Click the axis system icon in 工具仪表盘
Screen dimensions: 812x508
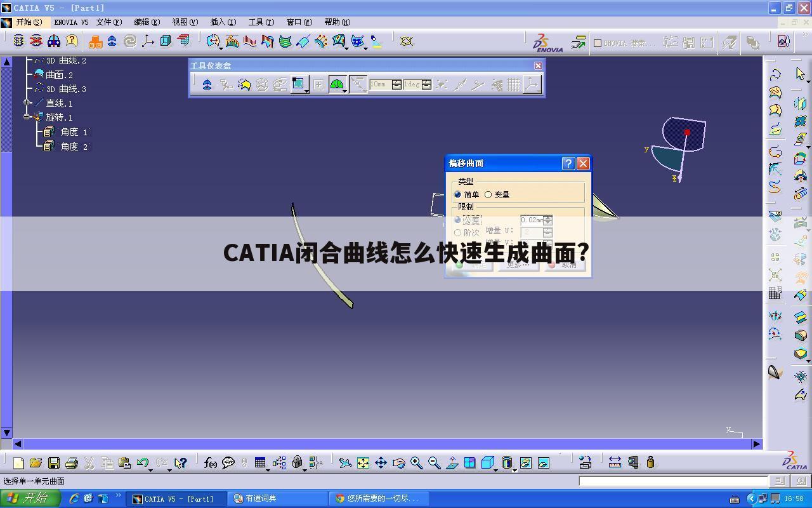click(x=532, y=84)
